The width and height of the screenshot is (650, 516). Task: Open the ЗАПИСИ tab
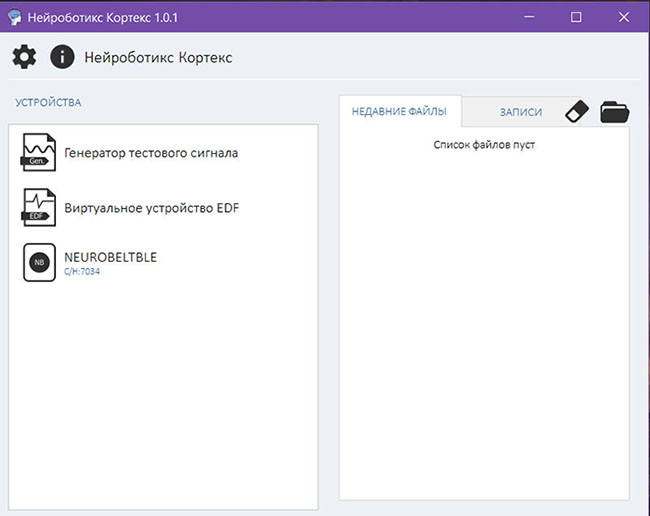coord(520,112)
